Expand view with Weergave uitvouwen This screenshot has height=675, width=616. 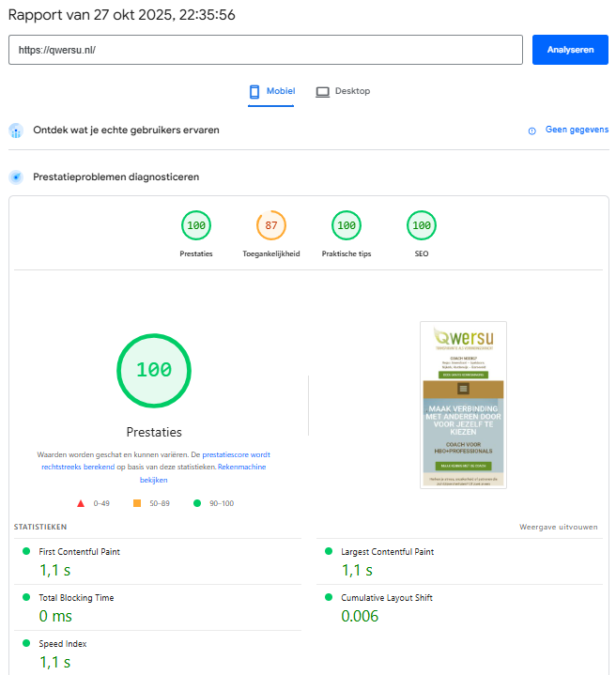point(558,527)
